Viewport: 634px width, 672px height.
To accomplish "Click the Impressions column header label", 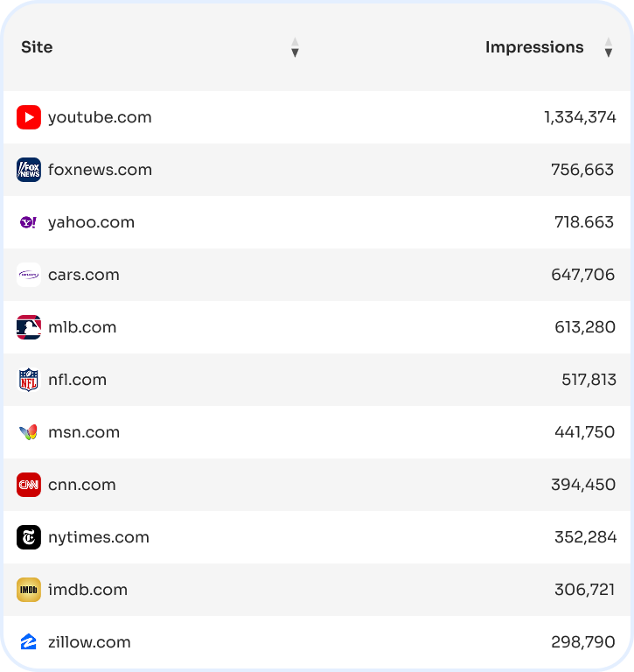I will [534, 47].
